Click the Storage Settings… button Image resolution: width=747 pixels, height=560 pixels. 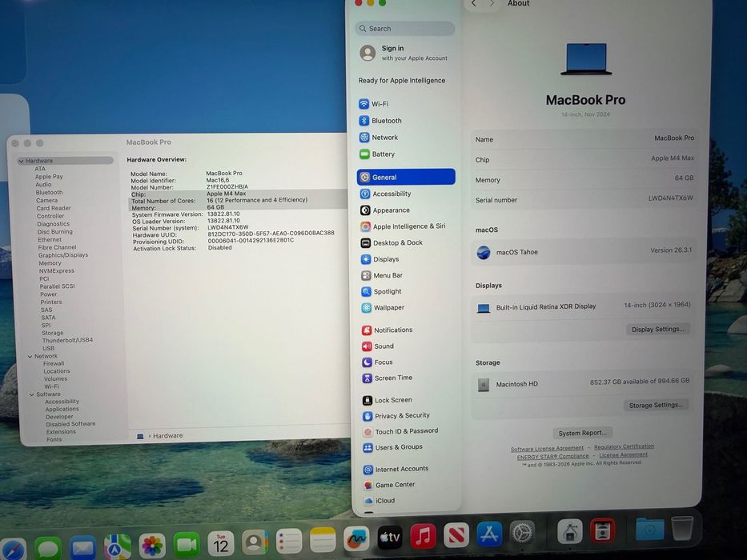(656, 405)
